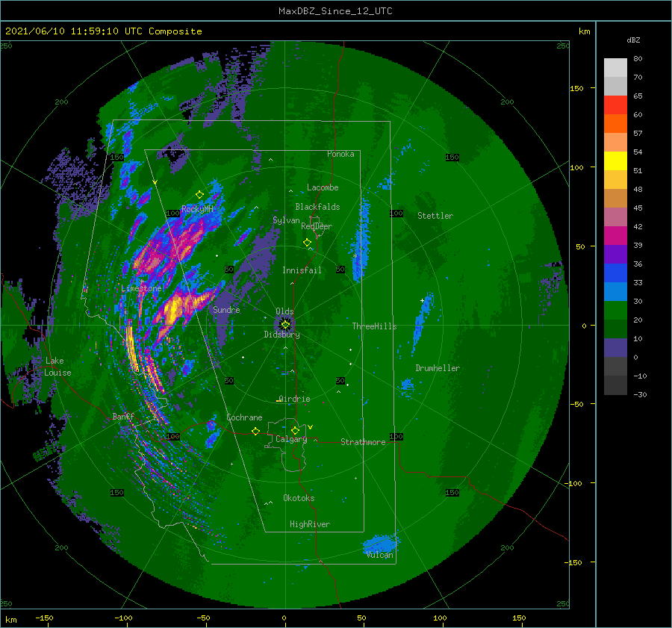672x628 pixels.
Task: Pick the purple 36-39 dBZ legend swatch
Action: click(x=615, y=255)
